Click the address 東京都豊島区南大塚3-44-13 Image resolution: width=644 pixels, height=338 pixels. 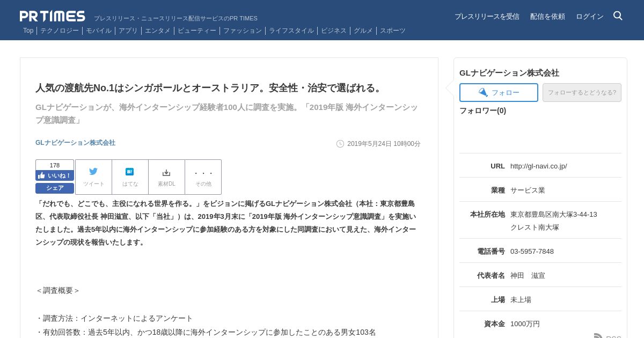coord(554,215)
